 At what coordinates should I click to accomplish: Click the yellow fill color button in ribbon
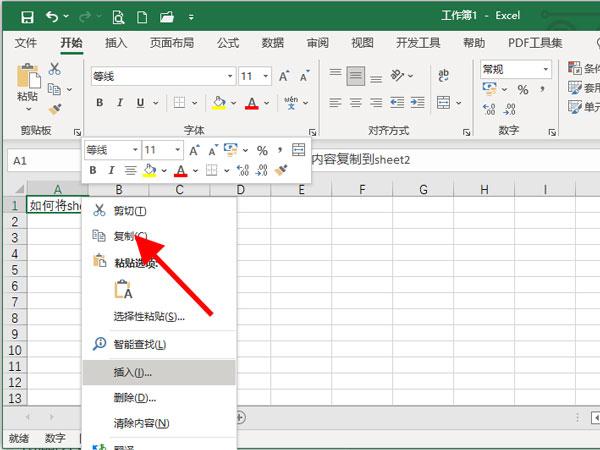219,102
